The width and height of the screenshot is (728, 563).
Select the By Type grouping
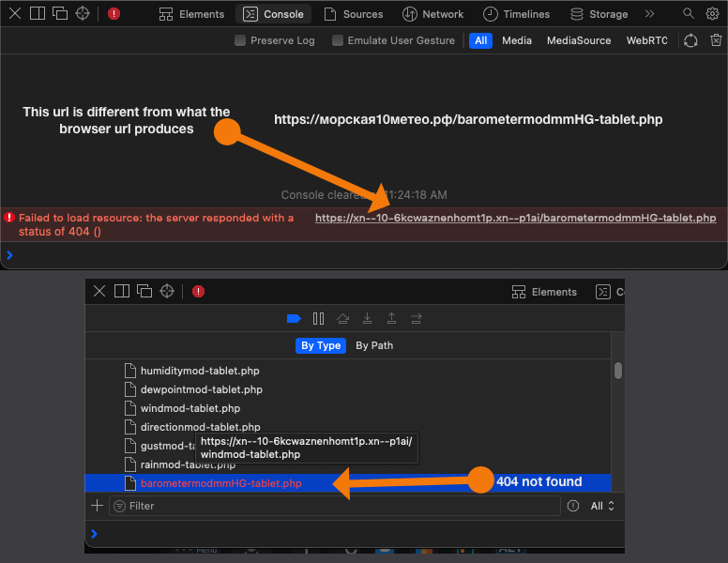(x=321, y=345)
